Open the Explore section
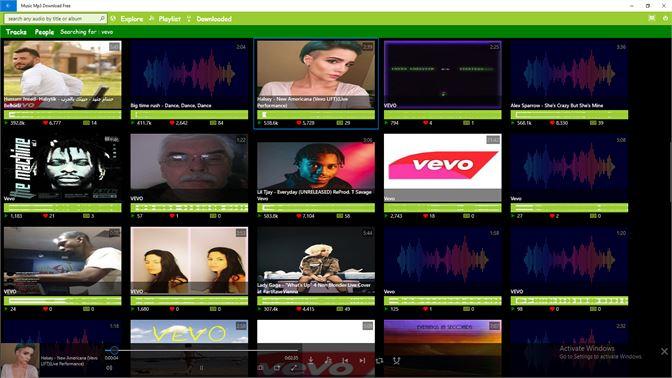Screen dimensions: 672x378 coord(132,19)
